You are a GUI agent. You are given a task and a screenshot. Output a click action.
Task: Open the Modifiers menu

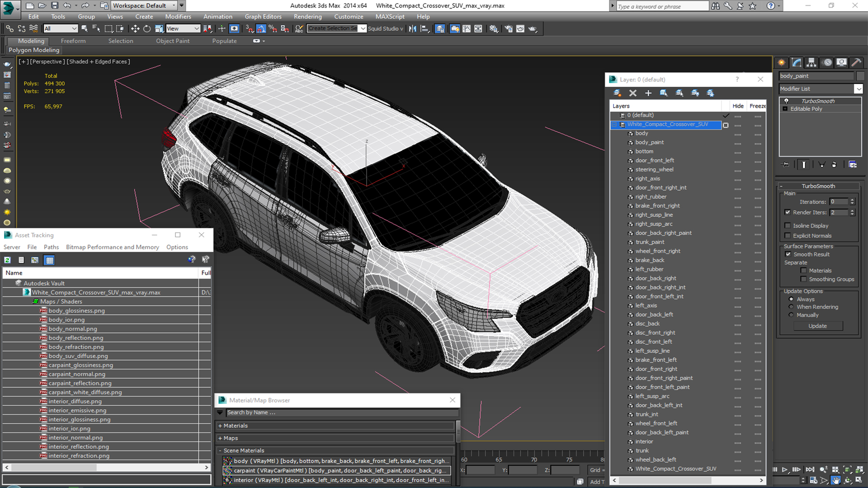(178, 17)
